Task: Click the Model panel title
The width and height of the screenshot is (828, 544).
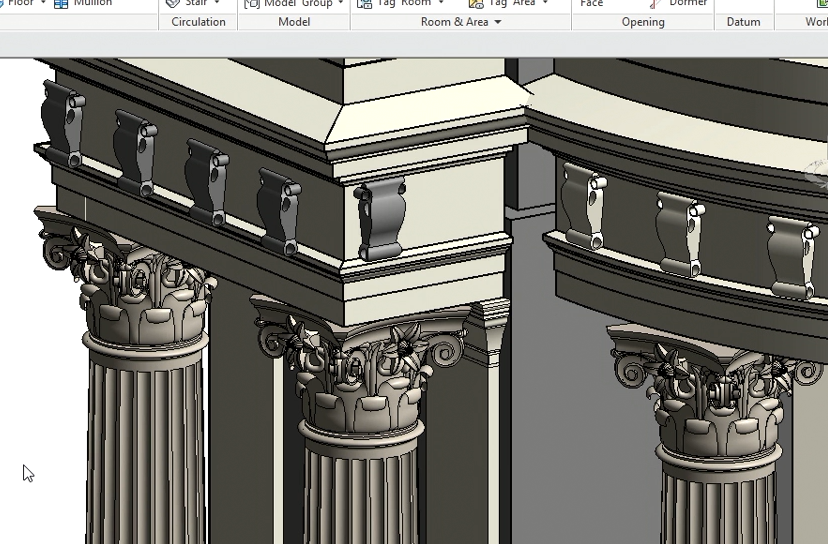Action: [x=294, y=22]
